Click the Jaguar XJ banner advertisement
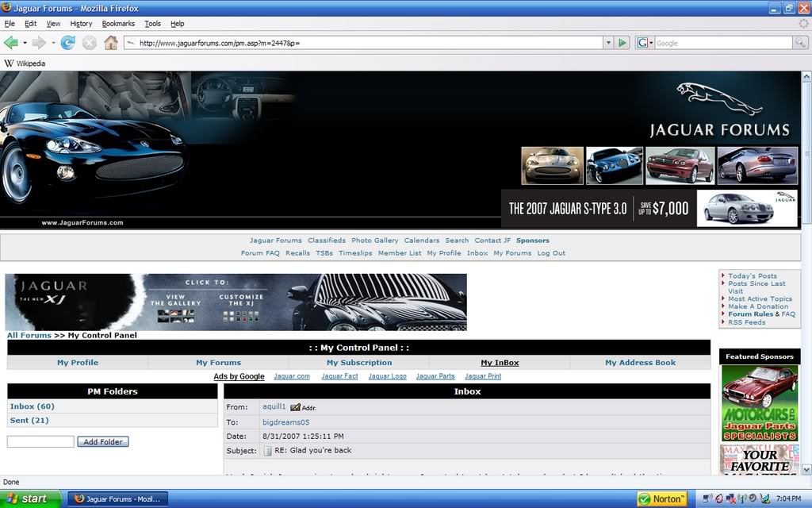812x508 pixels. [236, 302]
